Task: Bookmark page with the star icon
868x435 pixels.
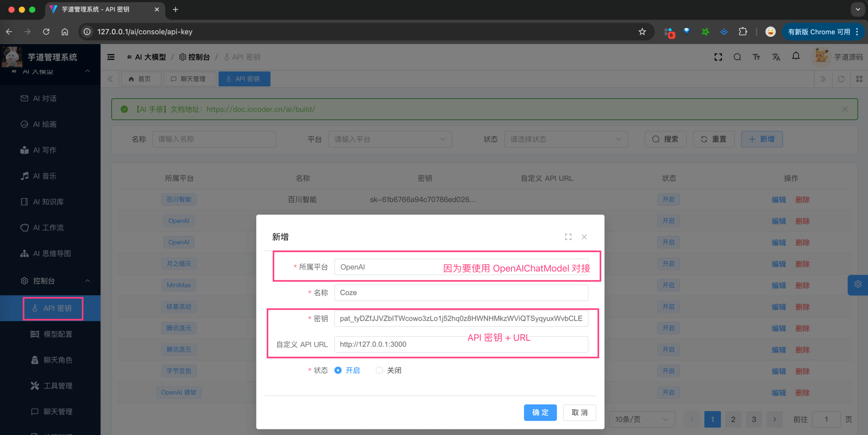Action: pyautogui.click(x=642, y=32)
